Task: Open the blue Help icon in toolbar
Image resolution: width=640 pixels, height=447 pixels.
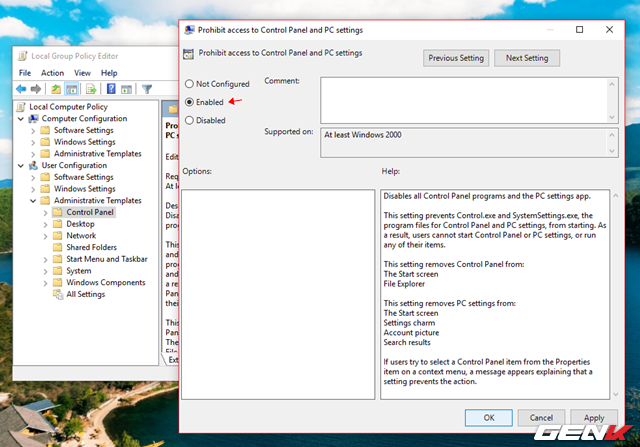Action: (111, 89)
